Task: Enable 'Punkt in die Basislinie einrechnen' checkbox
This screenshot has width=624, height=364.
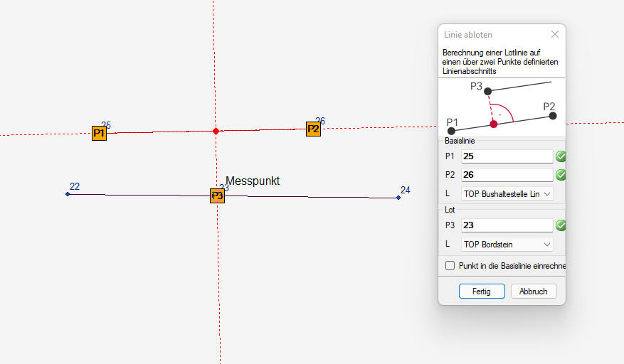Action: pyautogui.click(x=450, y=266)
